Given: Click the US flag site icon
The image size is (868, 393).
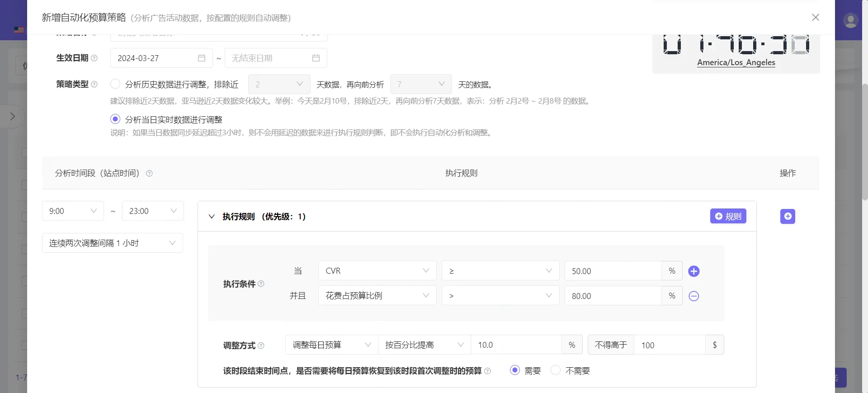Looking at the screenshot, I should point(19,30).
